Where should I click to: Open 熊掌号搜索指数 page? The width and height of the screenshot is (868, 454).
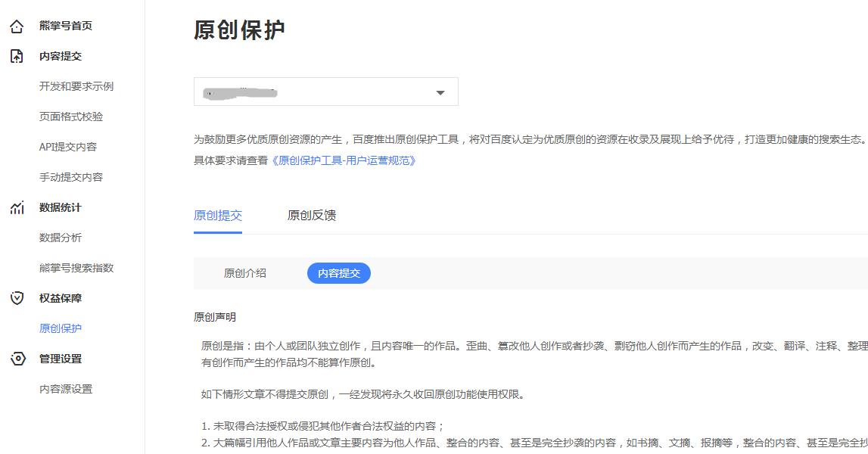point(78,268)
